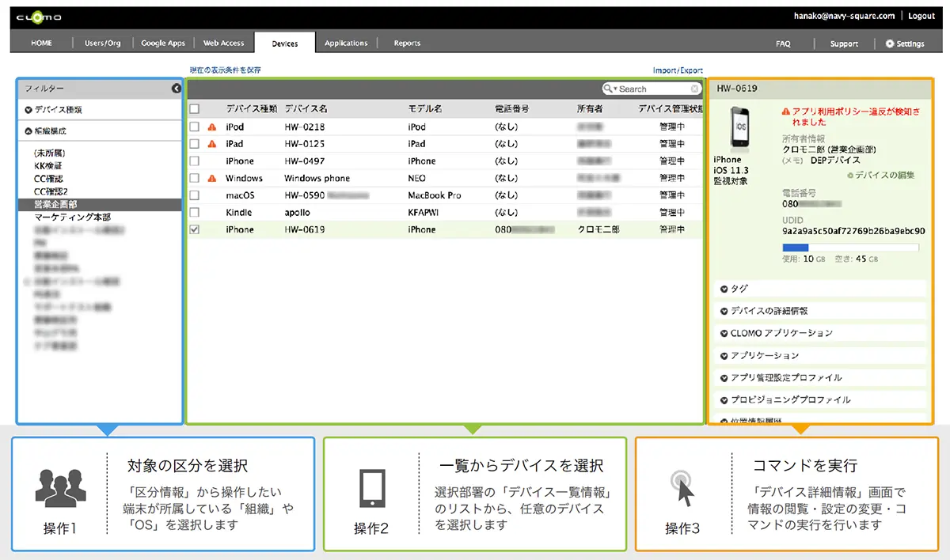Check the box for Windows phone row

click(x=195, y=179)
